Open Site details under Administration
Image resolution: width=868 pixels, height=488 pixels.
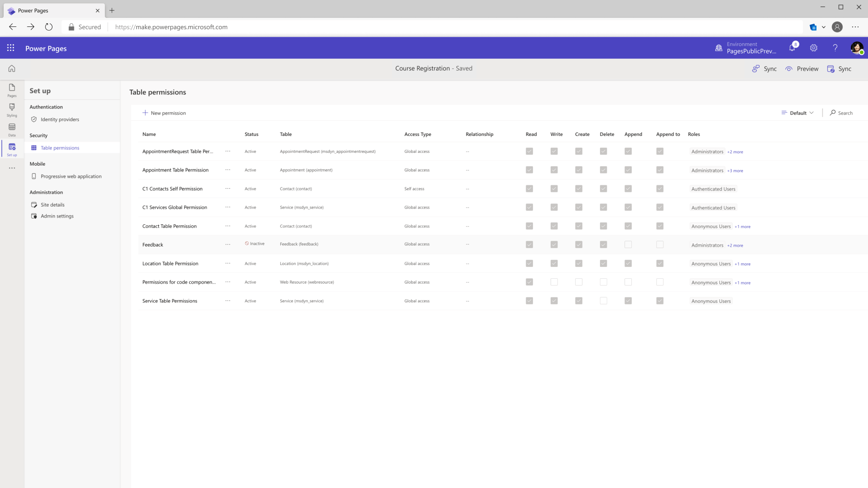click(52, 205)
